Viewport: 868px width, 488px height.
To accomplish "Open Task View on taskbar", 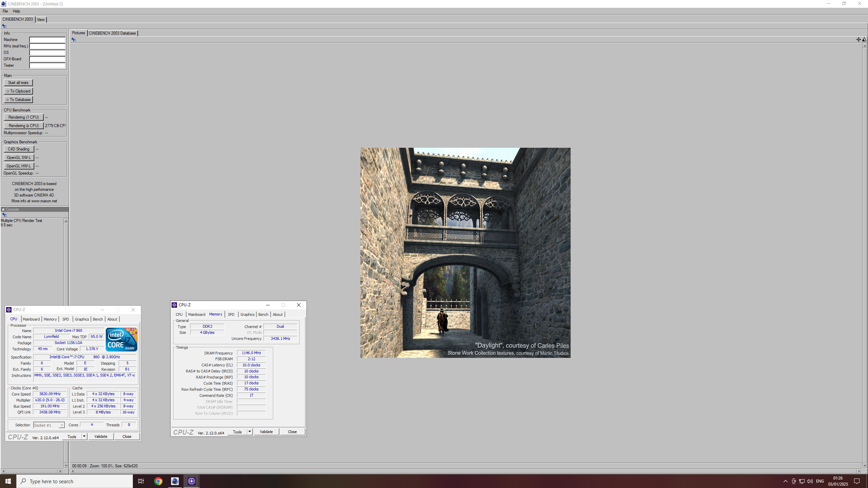I will click(x=141, y=481).
